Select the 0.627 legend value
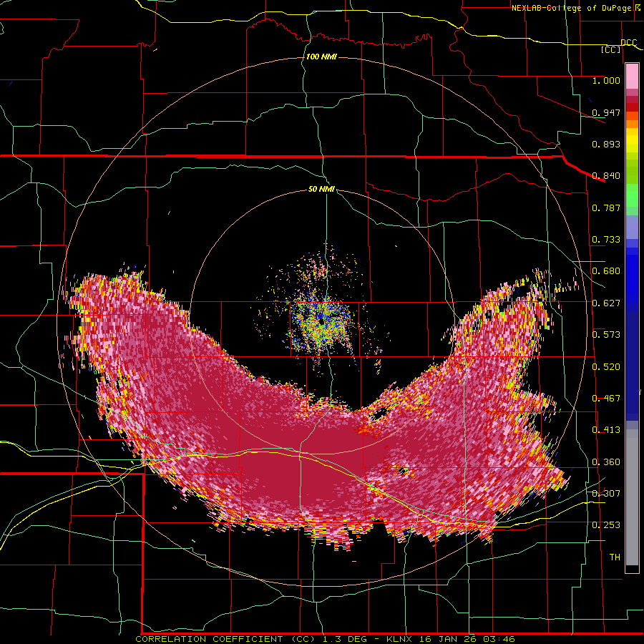The image size is (644, 644). pos(606,303)
